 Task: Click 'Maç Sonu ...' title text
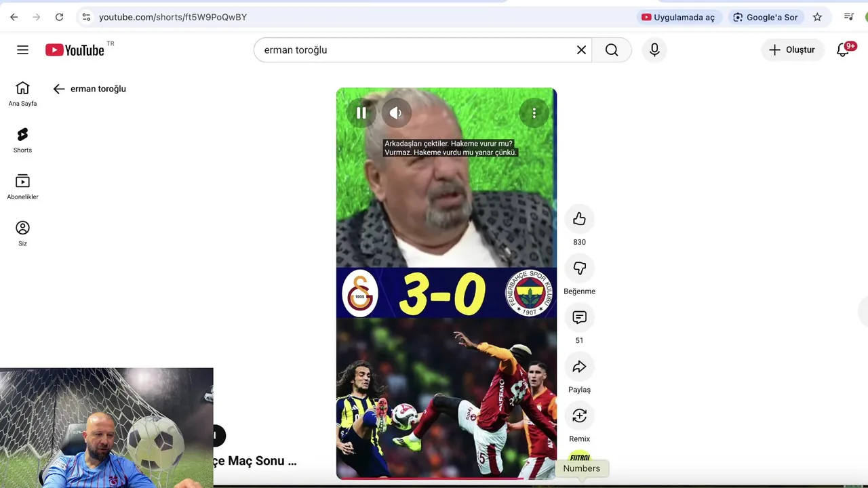point(262,461)
